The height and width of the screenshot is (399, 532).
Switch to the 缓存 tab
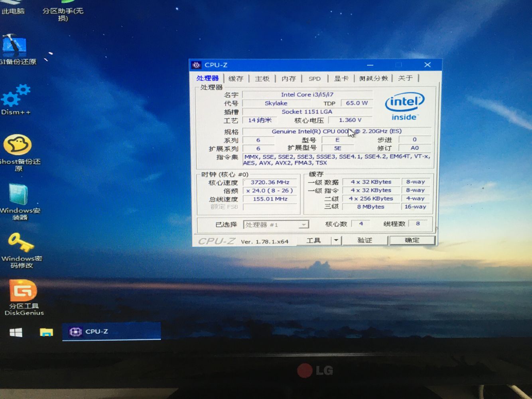pyautogui.click(x=236, y=79)
